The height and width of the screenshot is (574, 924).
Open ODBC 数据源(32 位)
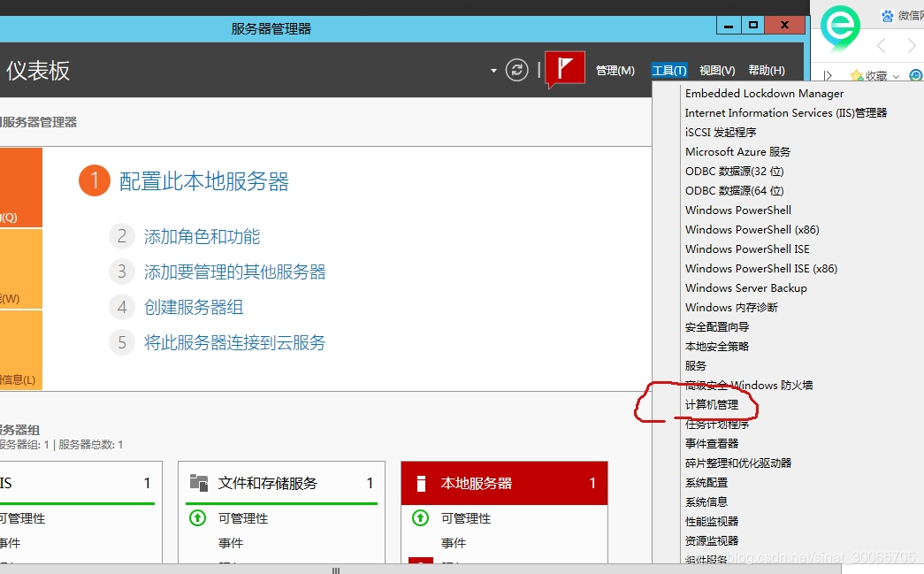tap(734, 171)
